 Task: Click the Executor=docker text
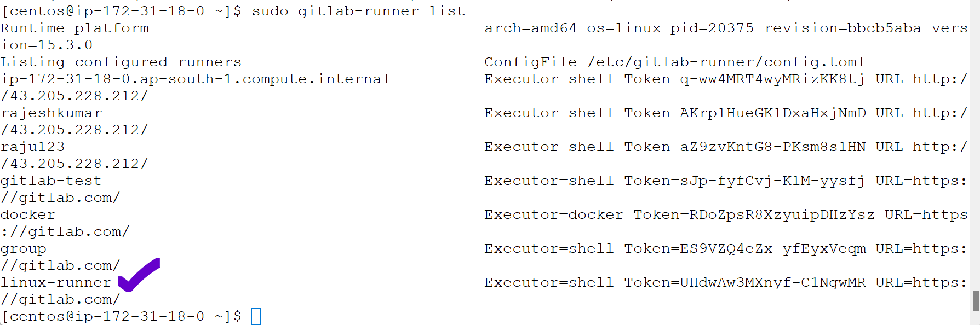click(553, 214)
